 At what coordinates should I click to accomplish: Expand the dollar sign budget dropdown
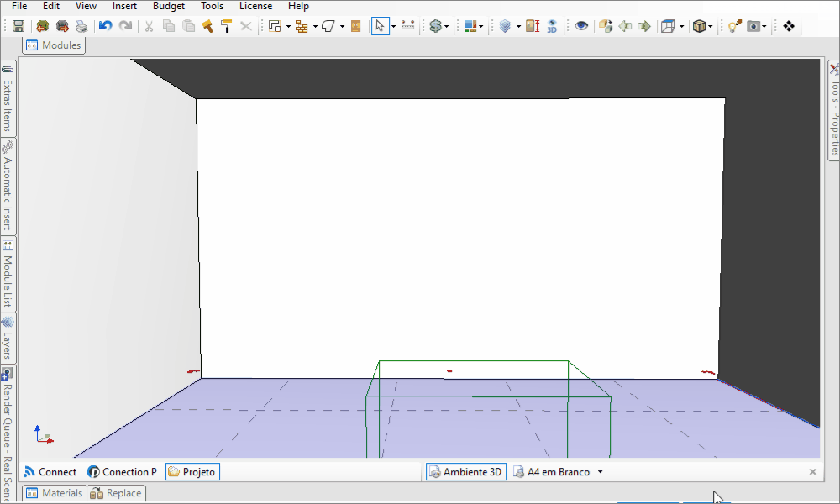point(446,26)
